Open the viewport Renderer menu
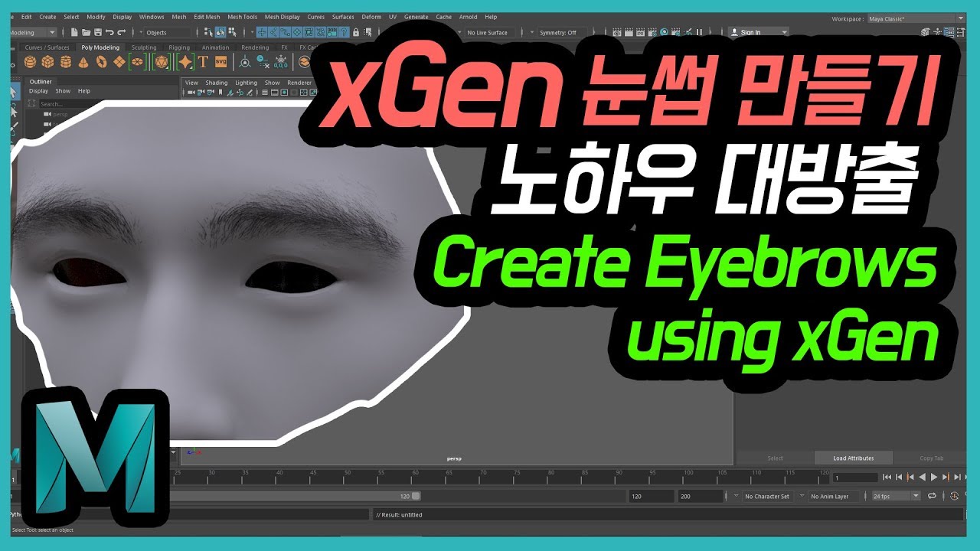 click(x=299, y=83)
